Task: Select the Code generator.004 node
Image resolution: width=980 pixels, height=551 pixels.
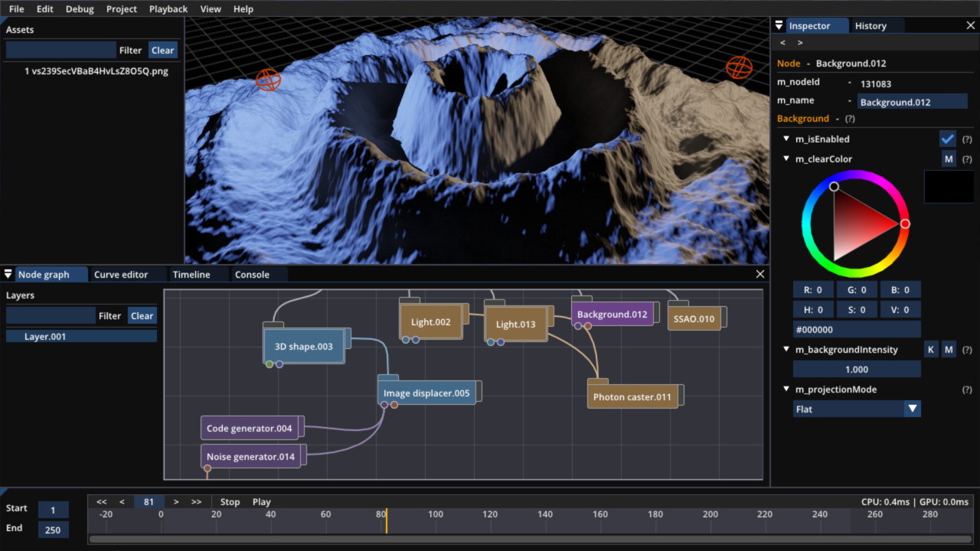Action: tap(250, 429)
